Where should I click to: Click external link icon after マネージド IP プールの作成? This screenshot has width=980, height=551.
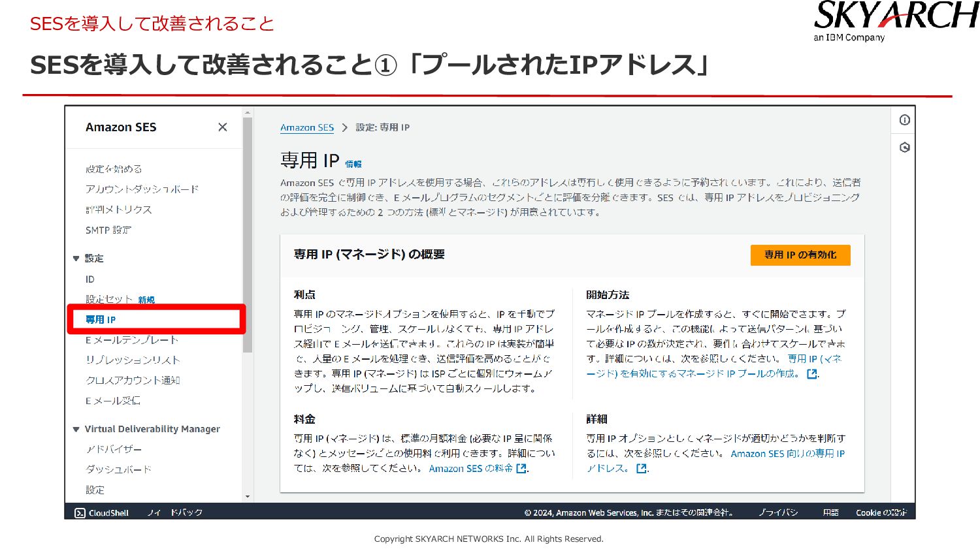click(x=812, y=374)
